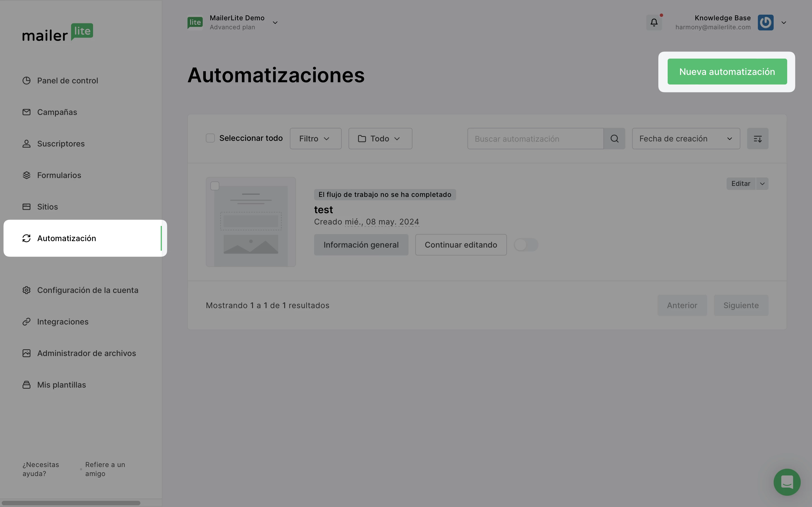Click the Continuar editando button

[461, 245]
